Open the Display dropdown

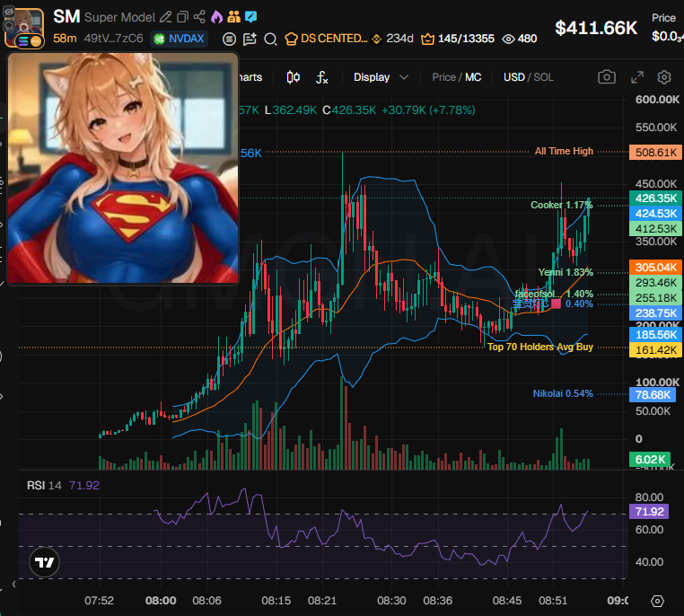pyautogui.click(x=381, y=77)
